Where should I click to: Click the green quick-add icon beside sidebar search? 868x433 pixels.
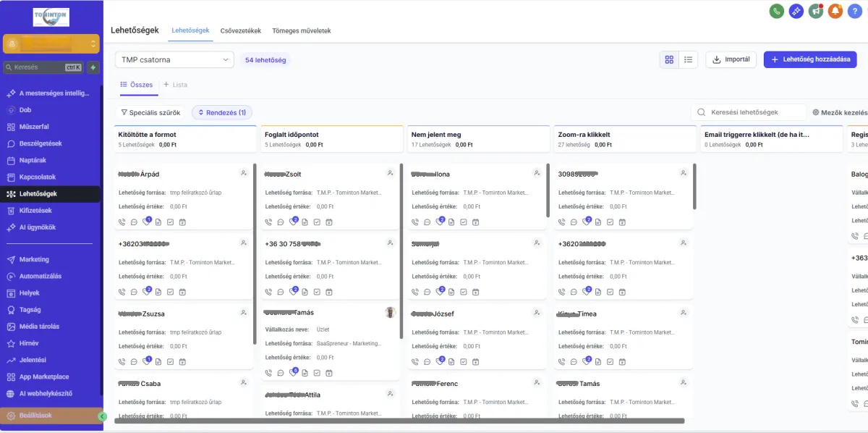(x=93, y=67)
